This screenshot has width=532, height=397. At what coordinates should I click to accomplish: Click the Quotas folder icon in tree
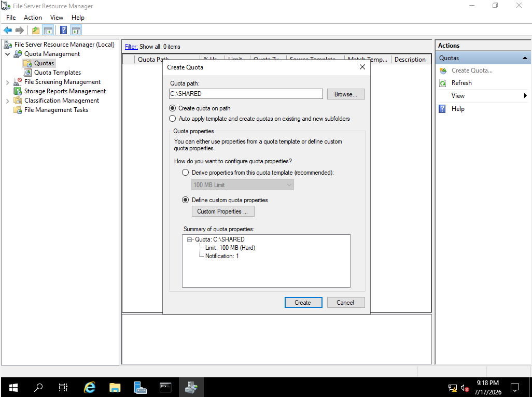point(27,63)
